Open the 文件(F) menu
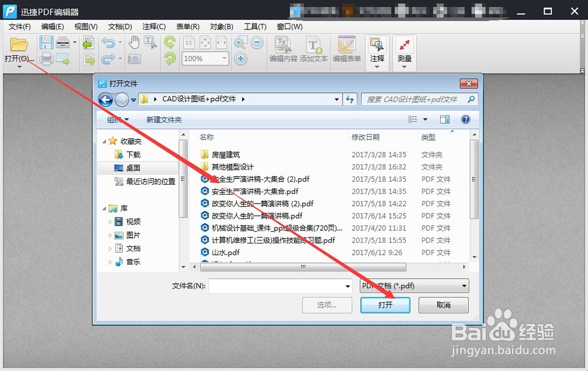The height and width of the screenshot is (371, 588). click(19, 26)
